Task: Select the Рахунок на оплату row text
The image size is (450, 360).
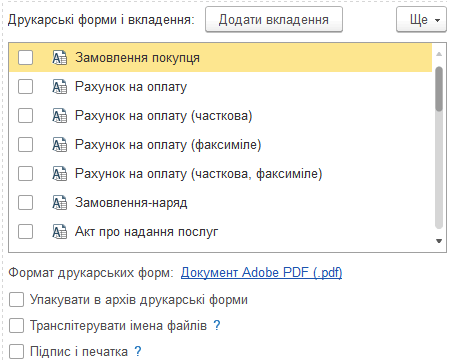Action: [x=131, y=87]
